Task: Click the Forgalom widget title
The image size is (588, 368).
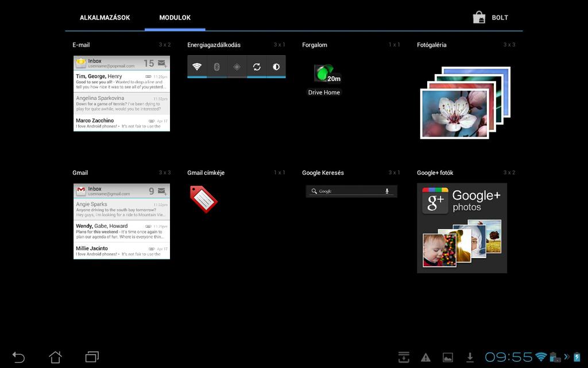Action: pos(315,45)
